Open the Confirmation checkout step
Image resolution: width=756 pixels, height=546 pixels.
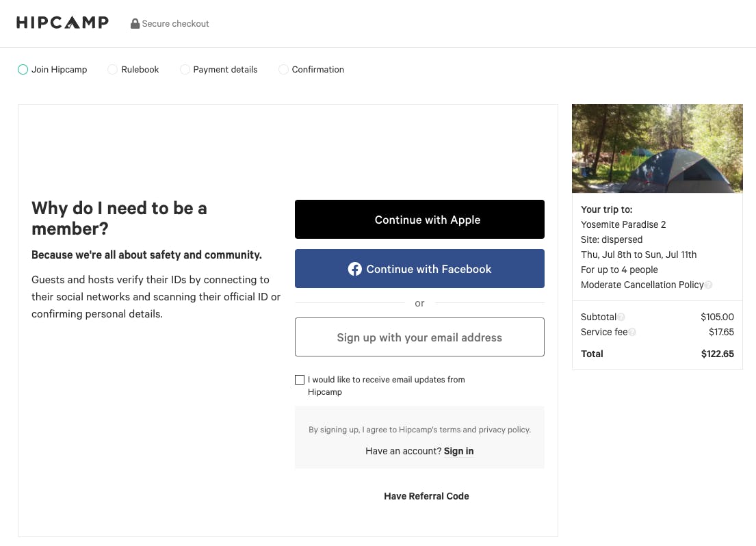(283, 69)
